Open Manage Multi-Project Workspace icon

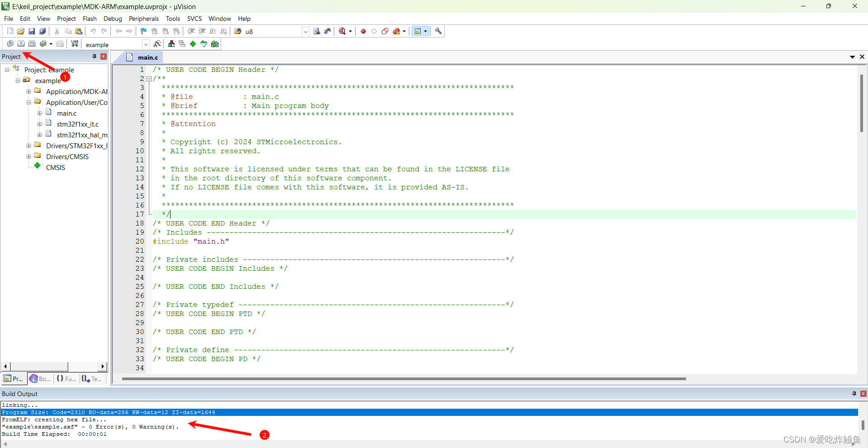(182, 44)
